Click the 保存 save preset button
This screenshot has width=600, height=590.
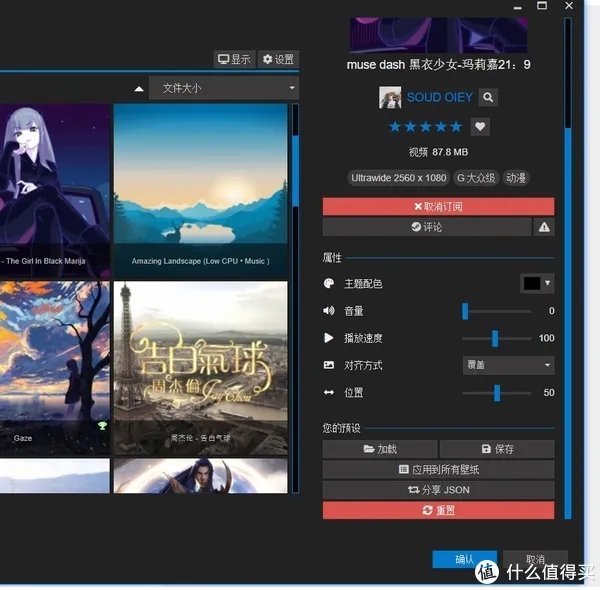click(x=497, y=449)
